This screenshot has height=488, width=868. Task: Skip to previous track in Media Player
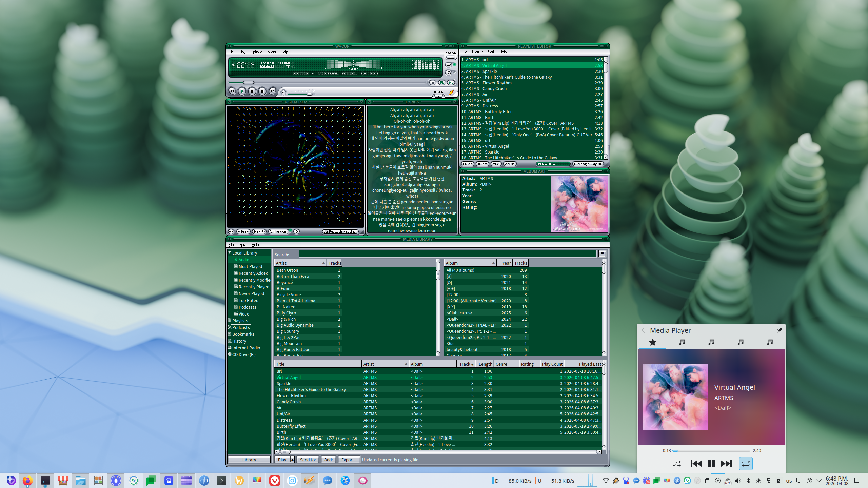point(696,464)
